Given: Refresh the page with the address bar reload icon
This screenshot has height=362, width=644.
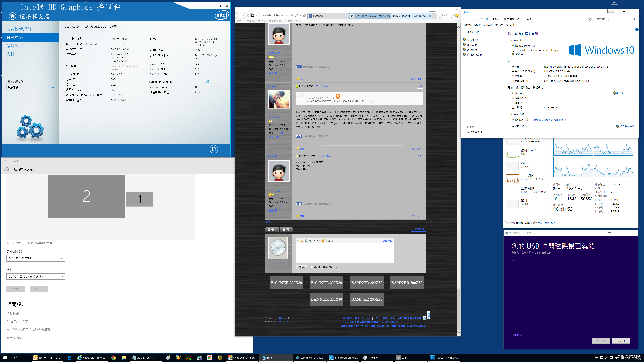Looking at the screenshot, I should (x=304, y=15).
